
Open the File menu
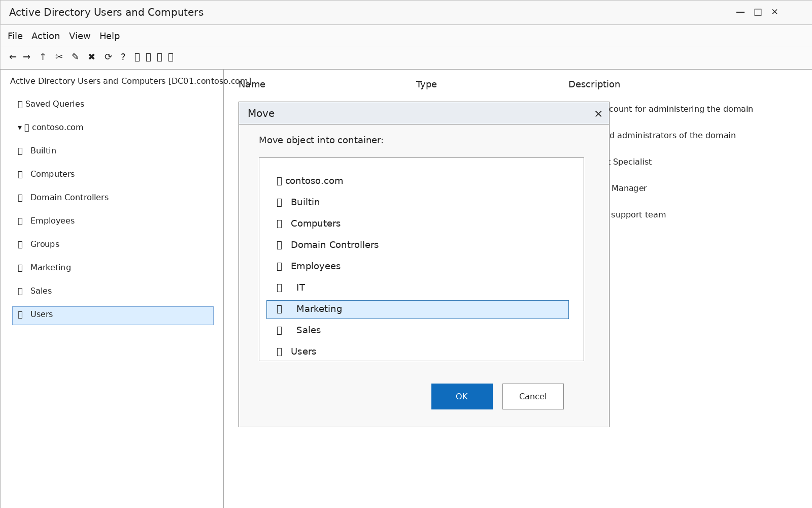(x=15, y=36)
